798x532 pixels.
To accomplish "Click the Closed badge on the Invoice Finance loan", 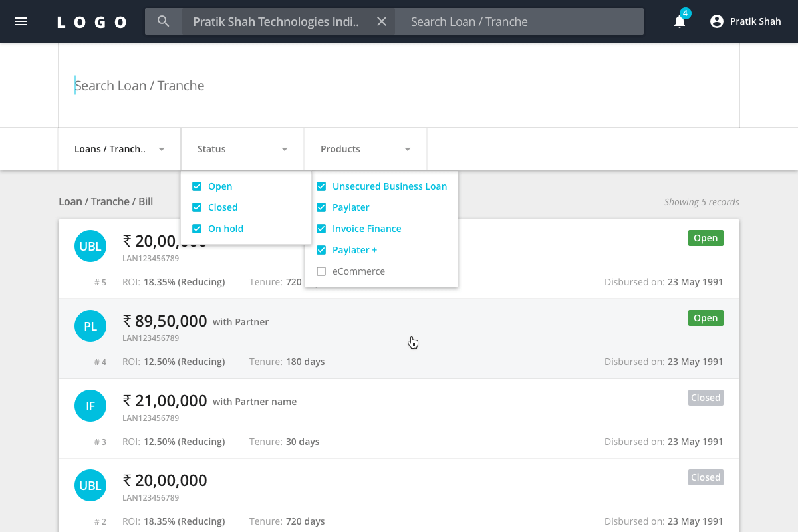I will click(x=705, y=397).
